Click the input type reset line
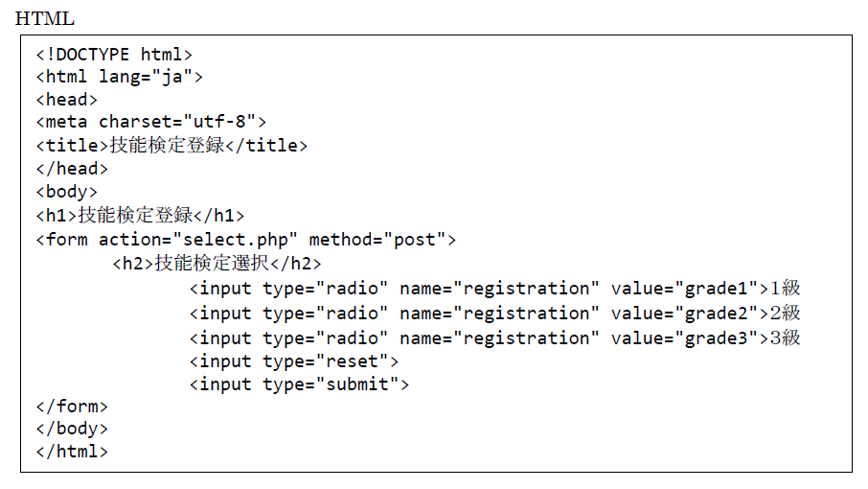The width and height of the screenshot is (868, 489). pyautogui.click(x=294, y=361)
